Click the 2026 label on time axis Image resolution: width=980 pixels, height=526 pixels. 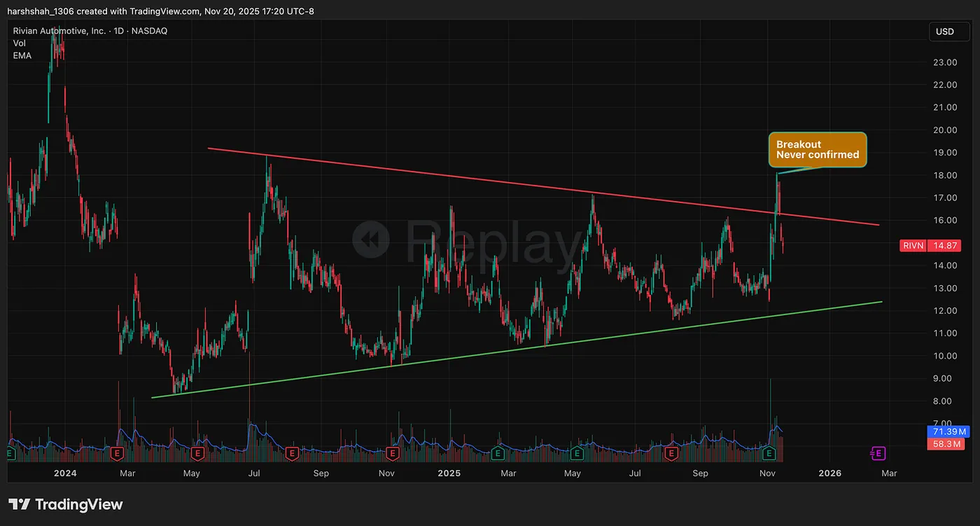(830, 473)
